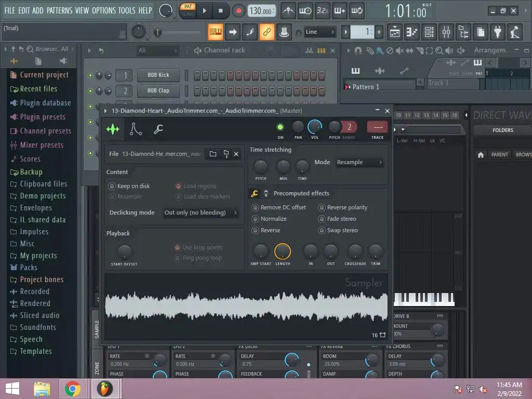Click the Windows Start button

(12, 389)
